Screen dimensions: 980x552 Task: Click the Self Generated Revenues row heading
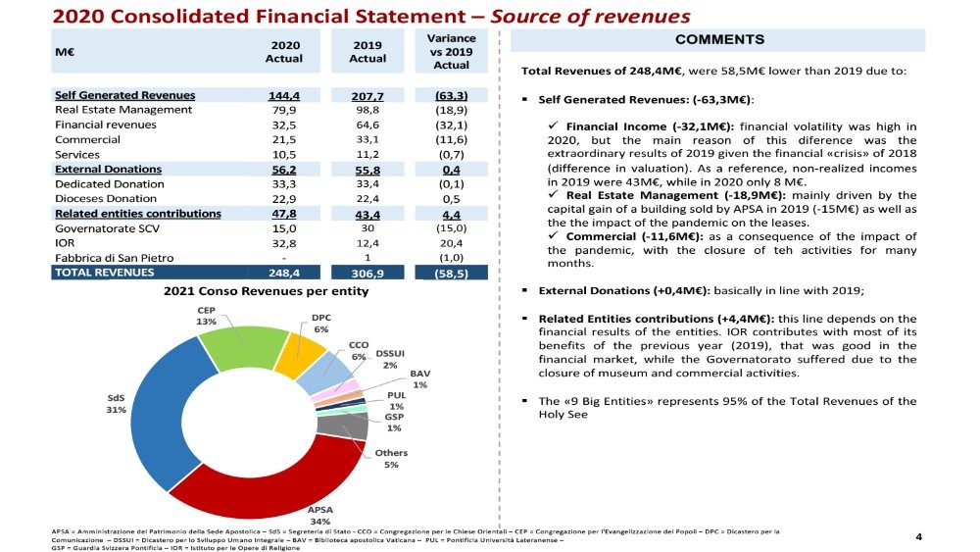pyautogui.click(x=124, y=95)
